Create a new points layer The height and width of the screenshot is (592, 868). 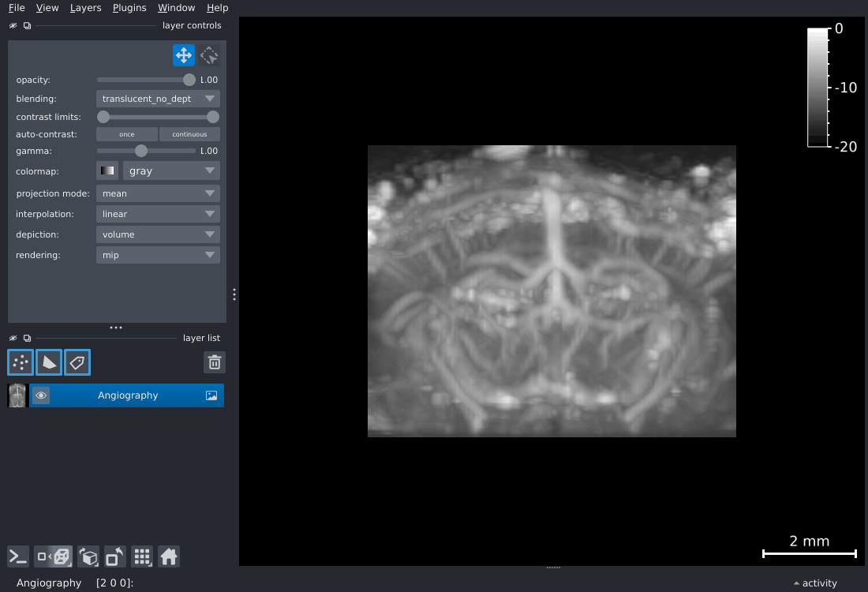[21, 363]
